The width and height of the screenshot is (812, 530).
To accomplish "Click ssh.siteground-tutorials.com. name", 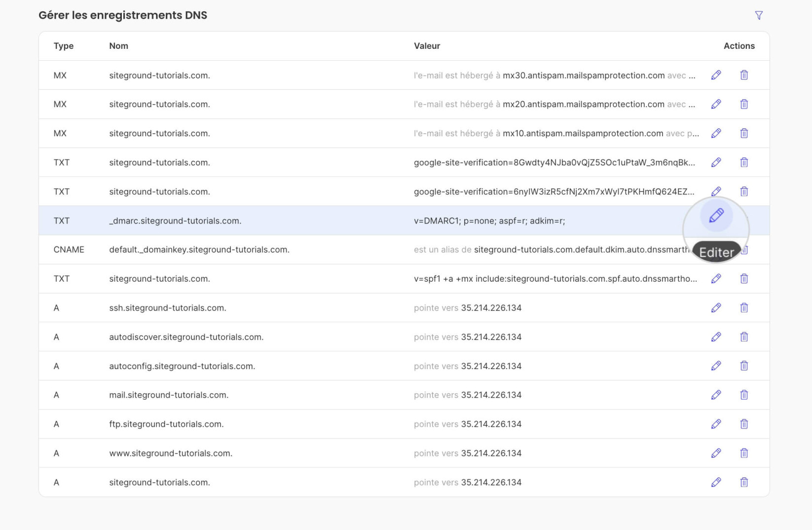I will coord(168,308).
